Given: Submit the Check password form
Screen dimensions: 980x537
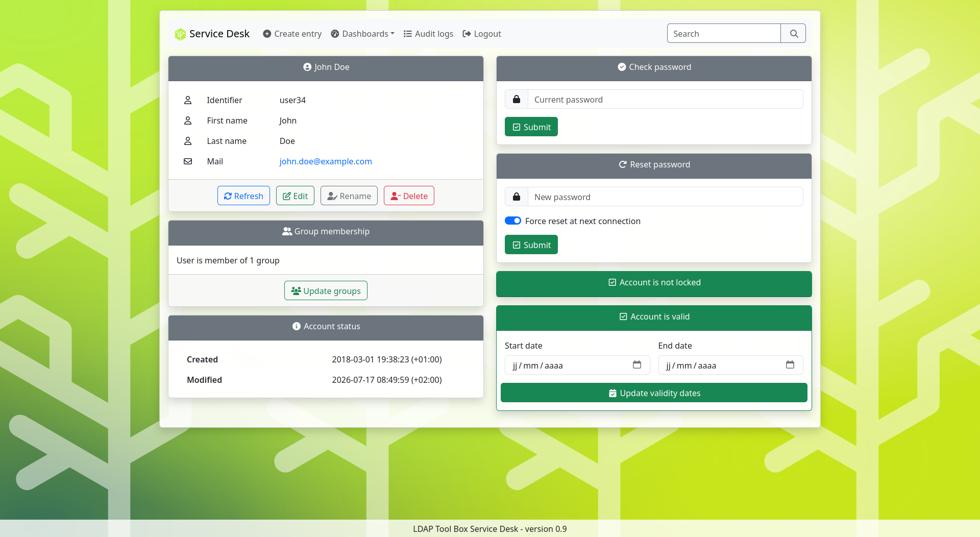Looking at the screenshot, I should click(x=531, y=127).
